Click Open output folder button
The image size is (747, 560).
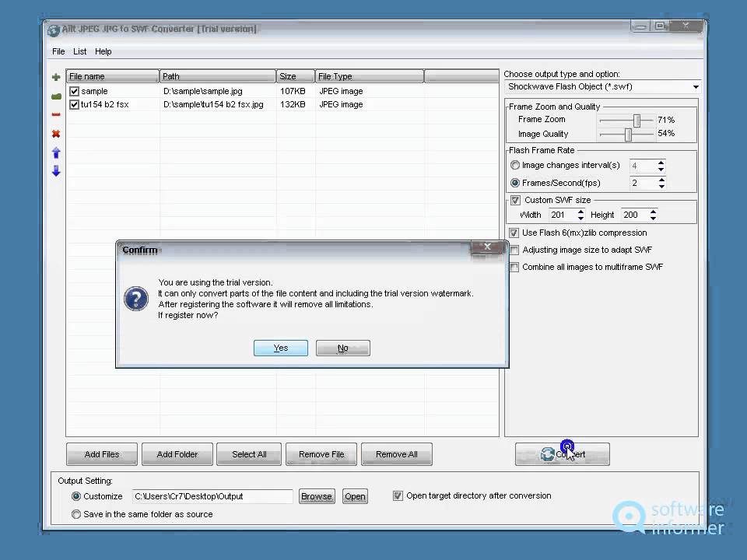[355, 496]
